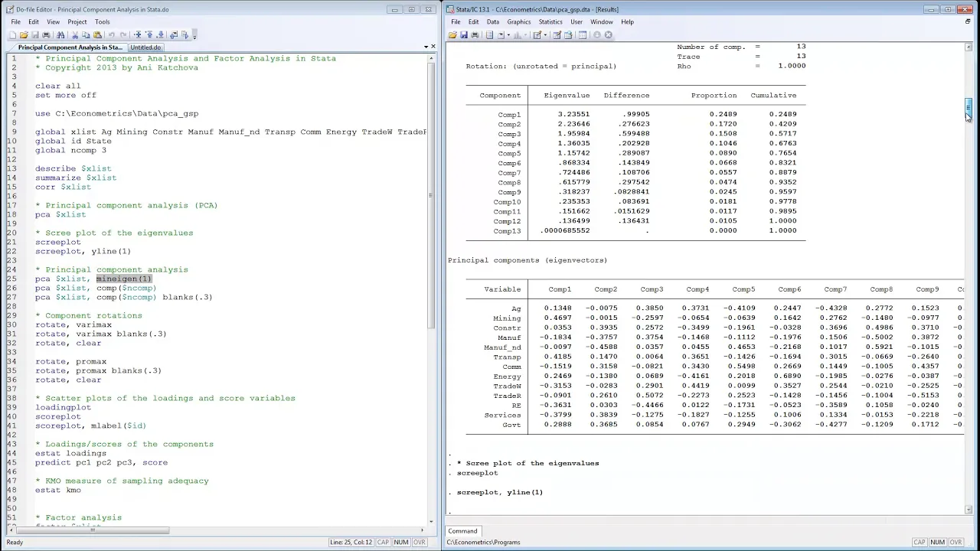Click 'Line: 25, Col: 12' status entry

[x=351, y=542]
